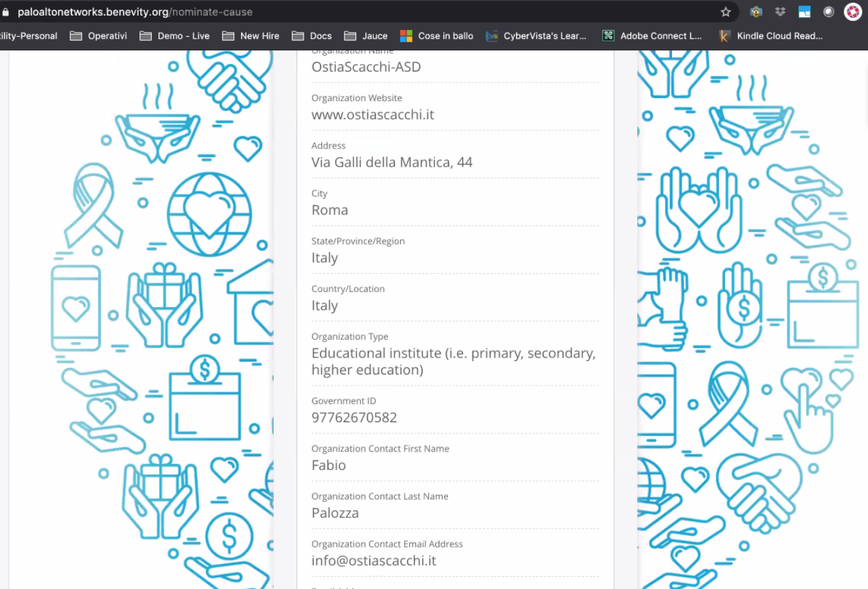Bookmark this page with the star icon

click(726, 12)
